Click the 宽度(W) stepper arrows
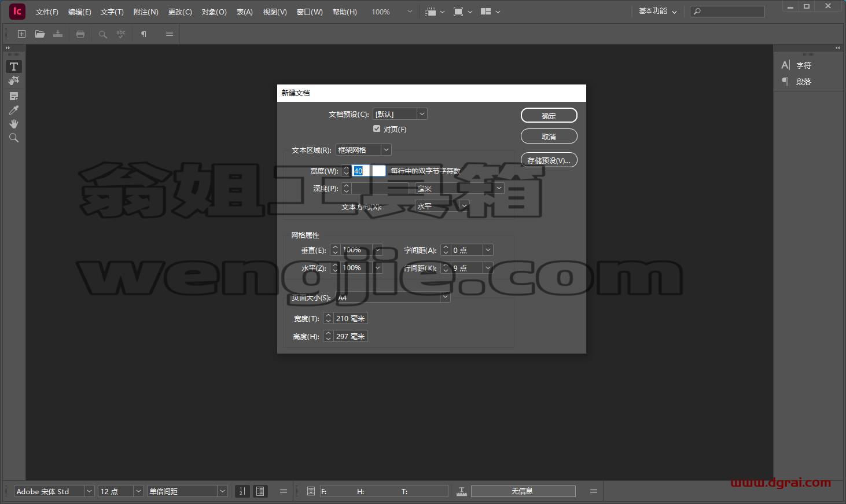The width and height of the screenshot is (846, 504). 346,171
